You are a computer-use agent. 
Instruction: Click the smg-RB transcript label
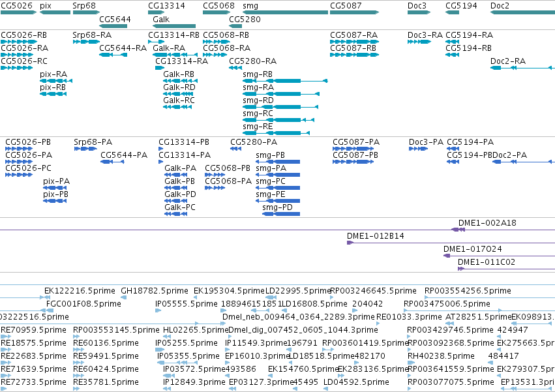pos(258,74)
